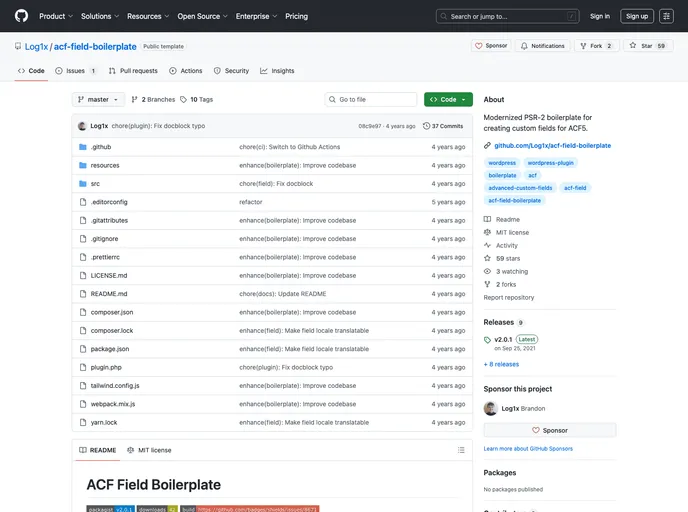This screenshot has width=688, height=512.
Task: Expand the Enterprise menu
Action: click(x=256, y=16)
